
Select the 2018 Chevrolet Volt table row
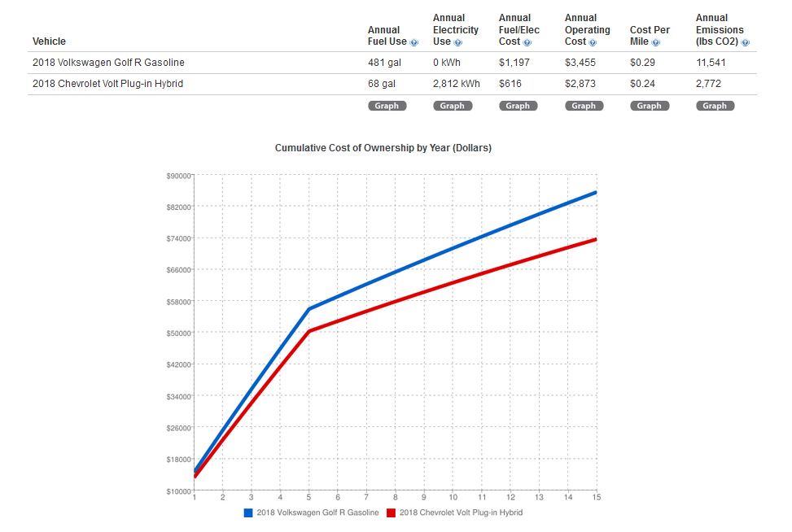pyautogui.click(x=107, y=84)
